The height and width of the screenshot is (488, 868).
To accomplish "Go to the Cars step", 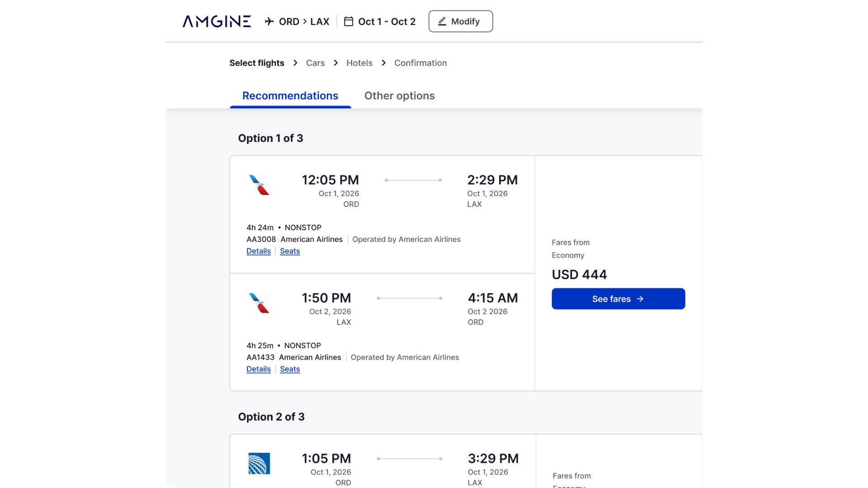I will [315, 63].
